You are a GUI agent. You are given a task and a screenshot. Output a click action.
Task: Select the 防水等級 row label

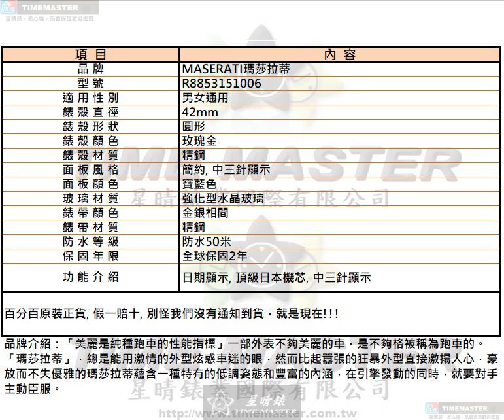(91, 241)
